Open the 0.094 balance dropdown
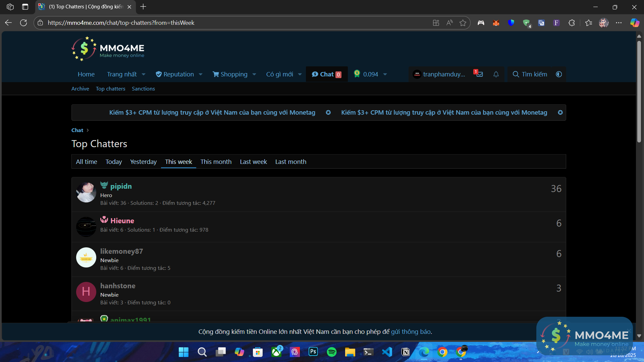 pyautogui.click(x=385, y=74)
